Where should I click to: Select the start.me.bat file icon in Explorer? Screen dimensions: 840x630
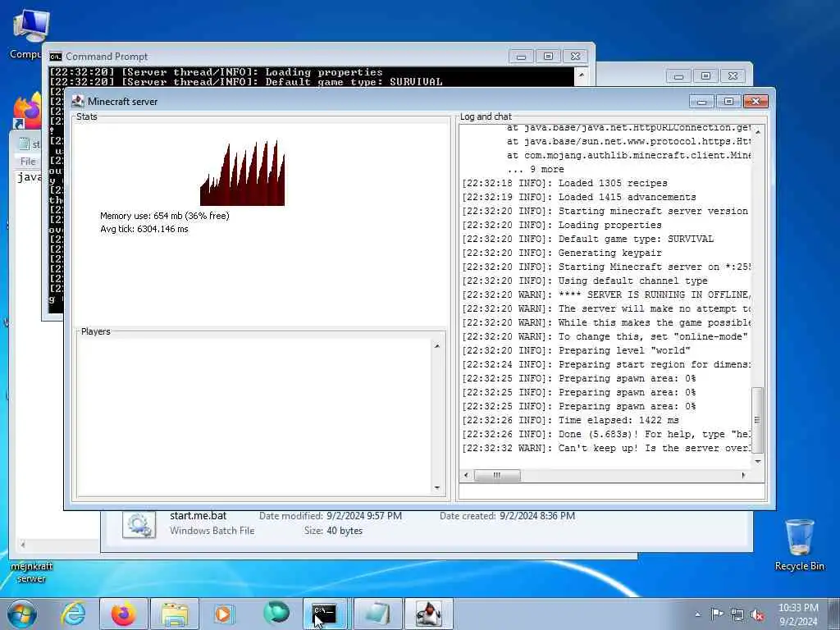click(139, 523)
